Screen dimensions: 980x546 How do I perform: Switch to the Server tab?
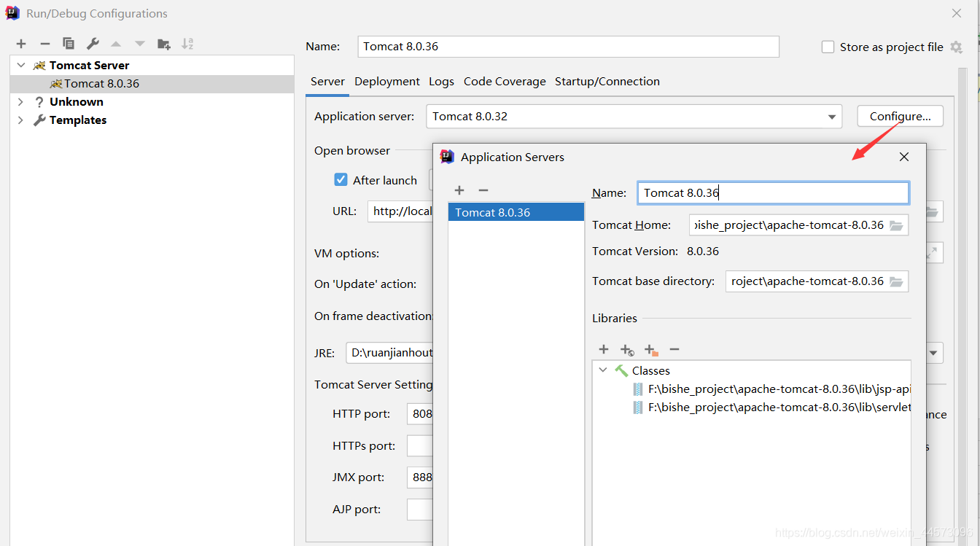[327, 82]
